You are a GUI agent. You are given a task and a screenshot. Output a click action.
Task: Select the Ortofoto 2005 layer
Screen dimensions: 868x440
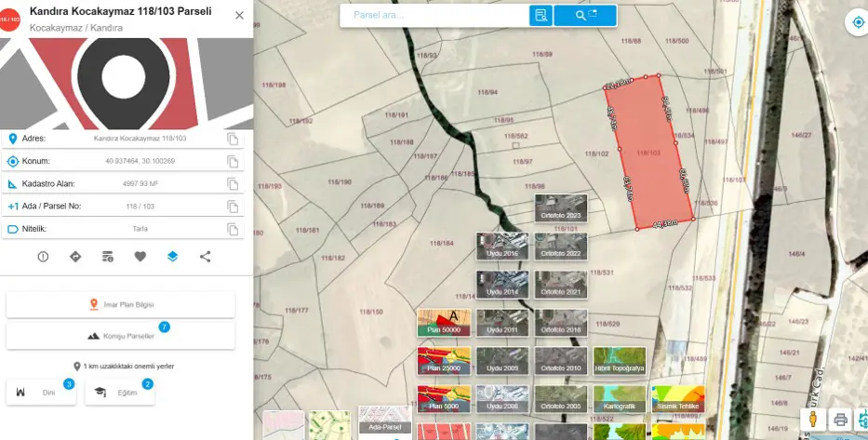pyautogui.click(x=561, y=399)
